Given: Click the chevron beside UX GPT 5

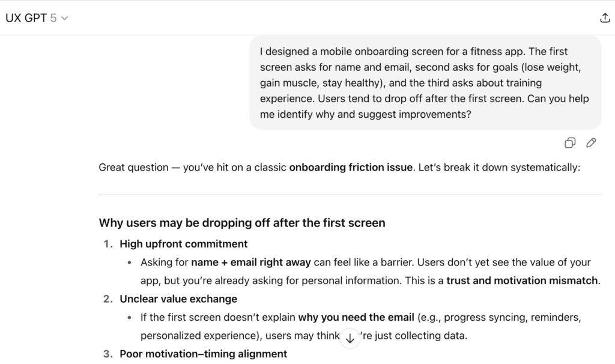Looking at the screenshot, I should [65, 18].
